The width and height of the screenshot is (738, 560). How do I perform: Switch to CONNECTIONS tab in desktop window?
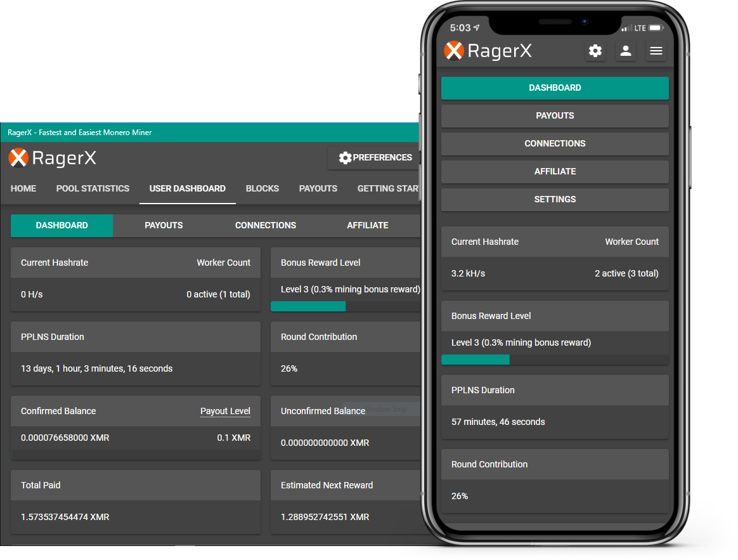(266, 225)
